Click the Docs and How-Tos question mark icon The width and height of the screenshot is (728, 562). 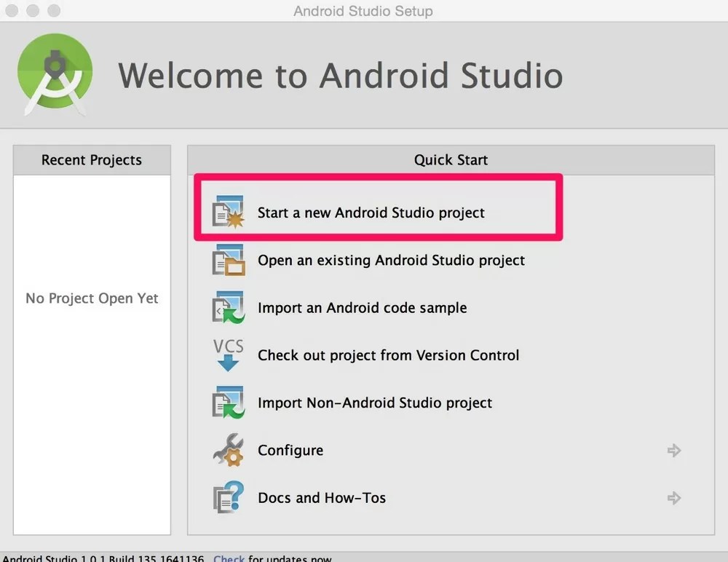[x=228, y=497]
